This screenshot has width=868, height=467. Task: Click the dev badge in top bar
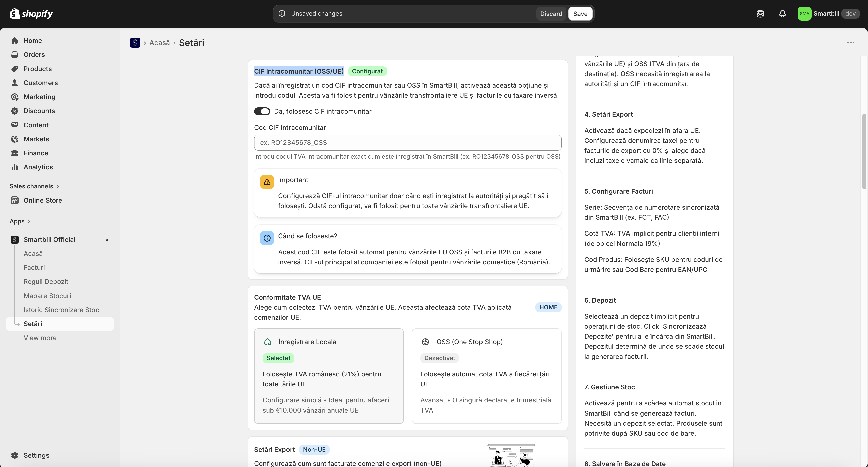(850, 14)
